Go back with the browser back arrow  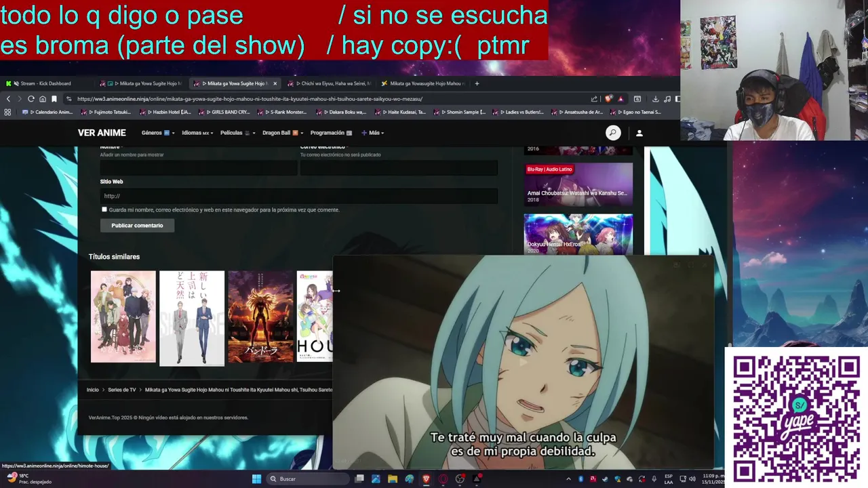pyautogui.click(x=8, y=99)
